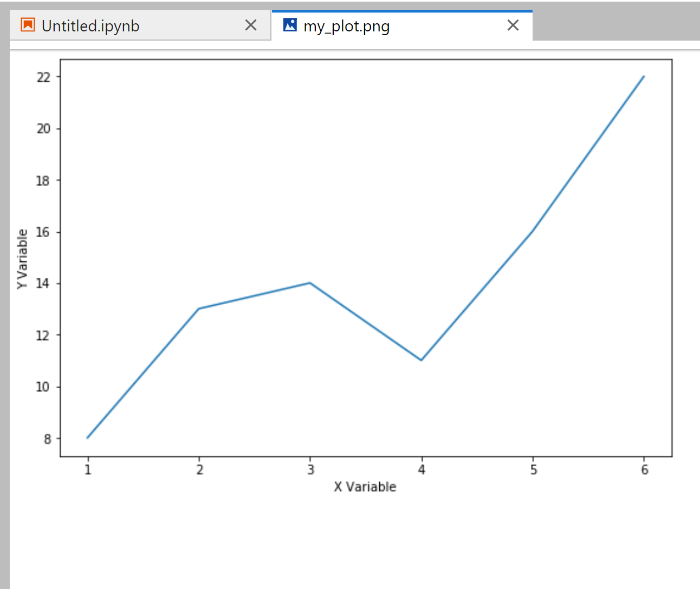The image size is (700, 589).
Task: Click the line's local peak at x=3
Action: (310, 283)
